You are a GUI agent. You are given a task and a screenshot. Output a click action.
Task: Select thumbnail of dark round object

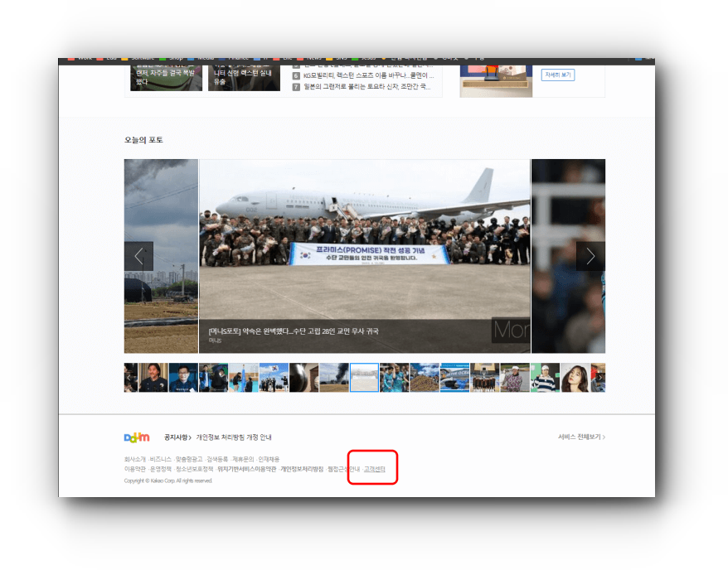pos(304,378)
